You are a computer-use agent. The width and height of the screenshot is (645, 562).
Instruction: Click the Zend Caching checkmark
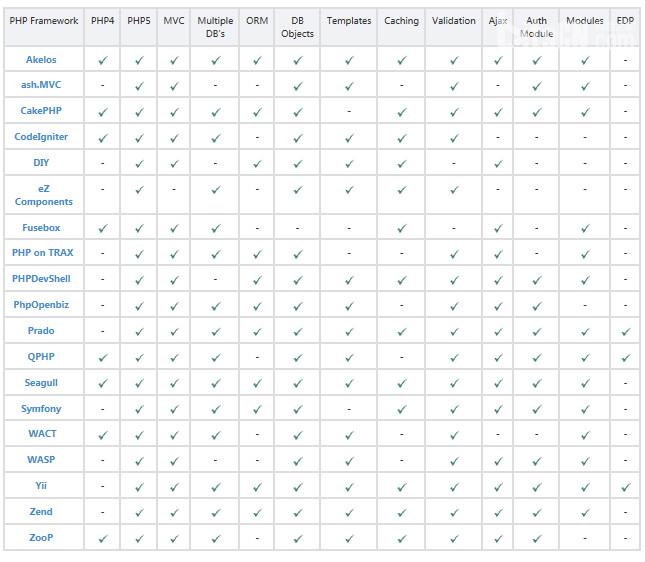[x=401, y=513]
